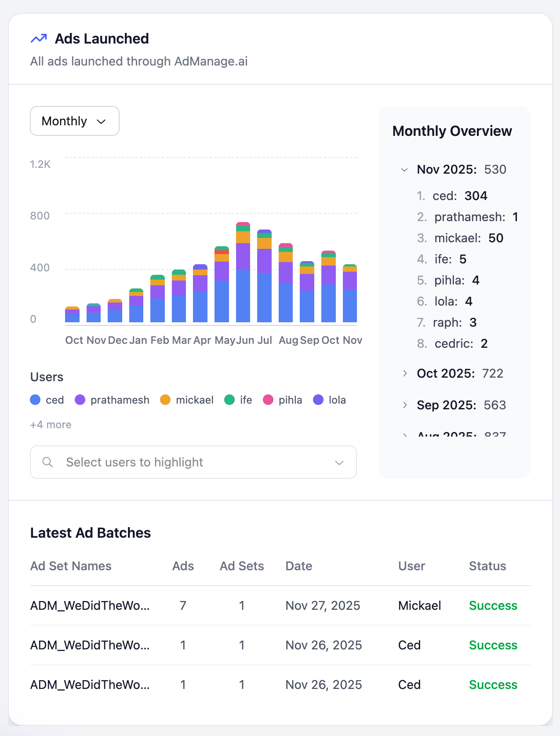Click the Ad Set Names column header

click(71, 566)
